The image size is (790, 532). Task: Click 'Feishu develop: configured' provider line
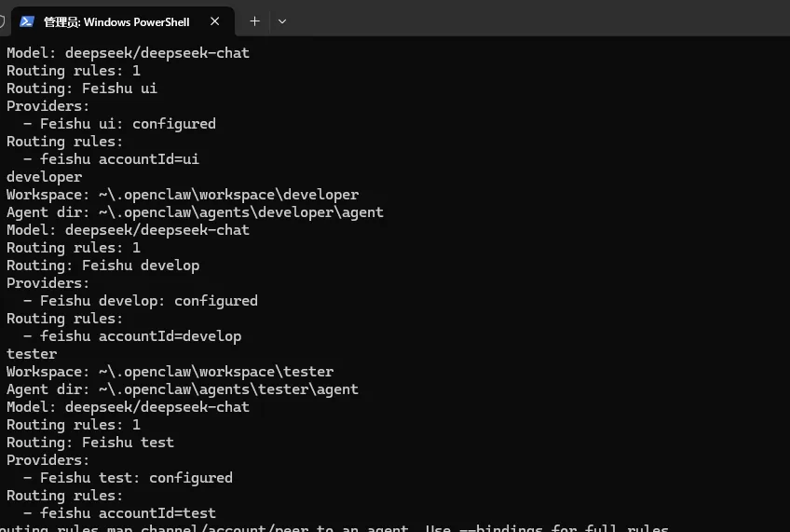coord(148,301)
